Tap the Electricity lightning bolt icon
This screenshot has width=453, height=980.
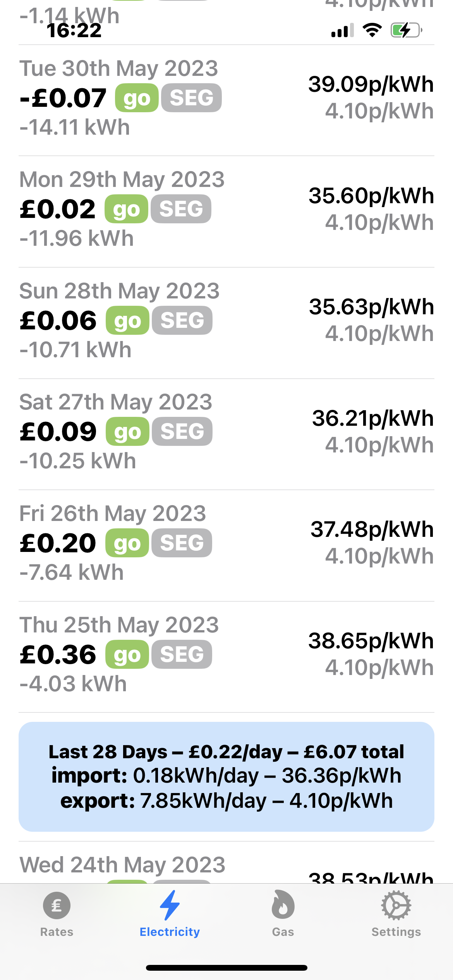pos(170,906)
